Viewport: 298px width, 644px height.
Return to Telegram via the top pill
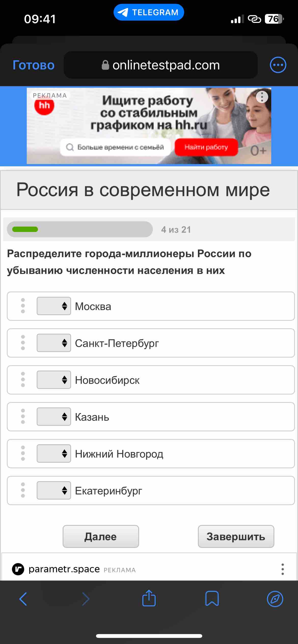tap(149, 12)
